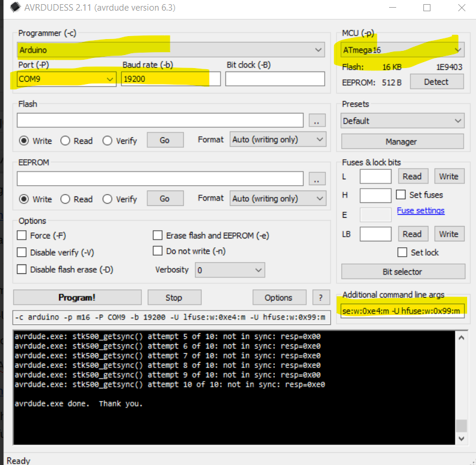Viewport: 476px width, 465px height.
Task: Click the console scrollbar thumb
Action: tap(461, 425)
